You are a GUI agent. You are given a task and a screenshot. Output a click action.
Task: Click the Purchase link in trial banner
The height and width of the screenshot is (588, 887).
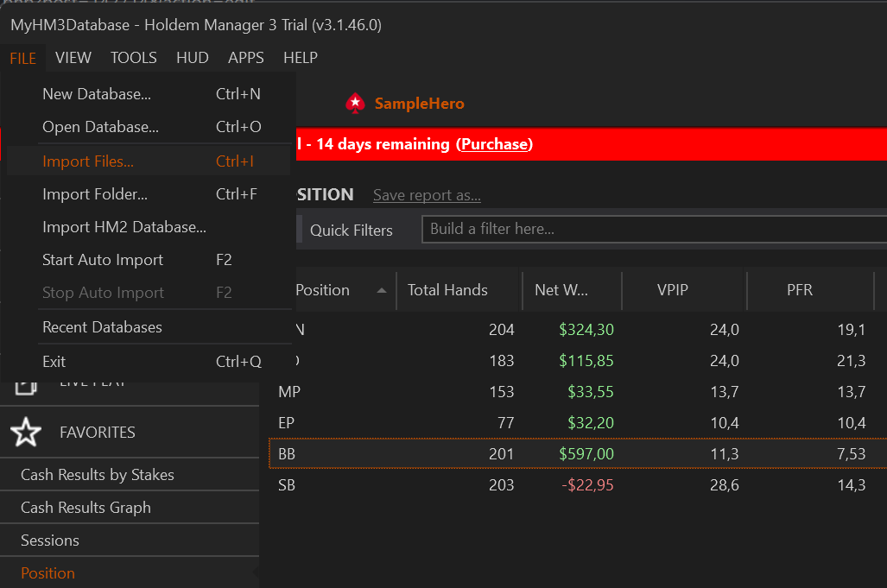[494, 143]
